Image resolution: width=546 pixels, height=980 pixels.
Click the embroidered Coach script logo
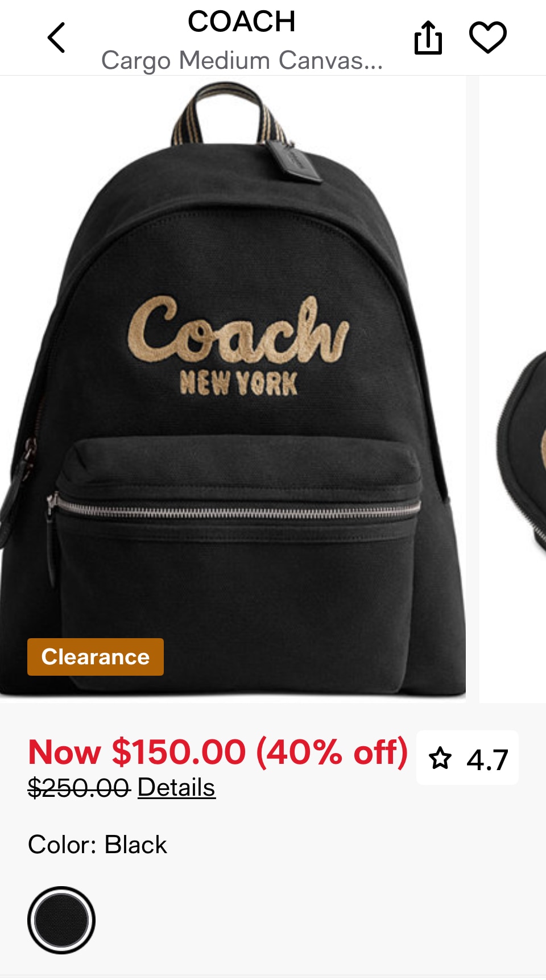coord(238,330)
